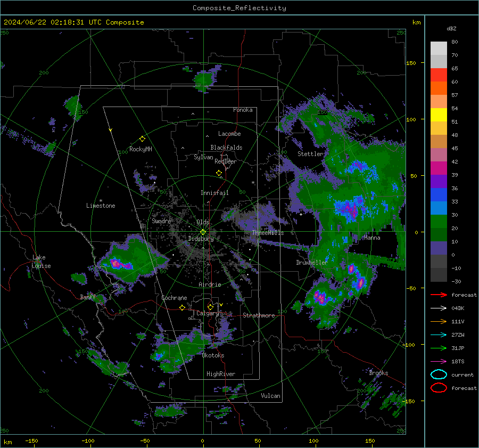The image size is (479, 448).
Task: Click the asterisk marker above Limestone
Action: coord(101,201)
